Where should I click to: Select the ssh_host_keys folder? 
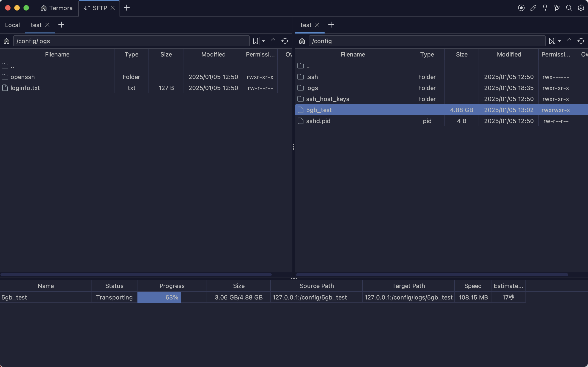pos(327,99)
